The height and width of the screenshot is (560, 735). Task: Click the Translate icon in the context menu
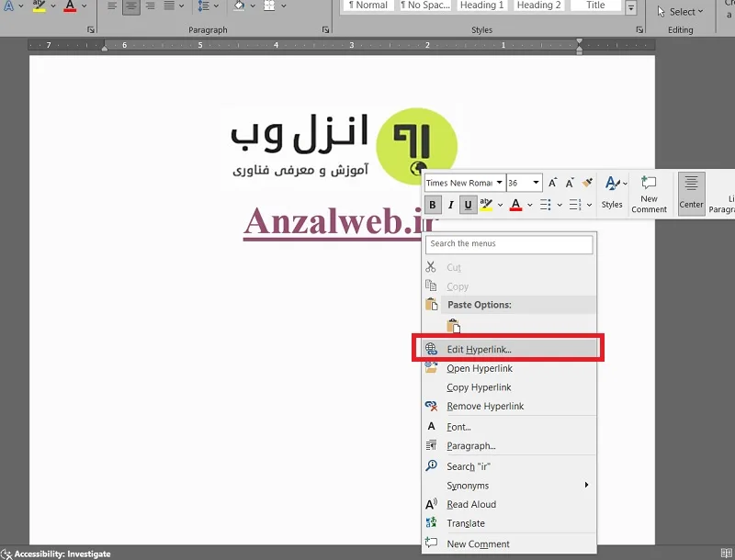tap(431, 522)
